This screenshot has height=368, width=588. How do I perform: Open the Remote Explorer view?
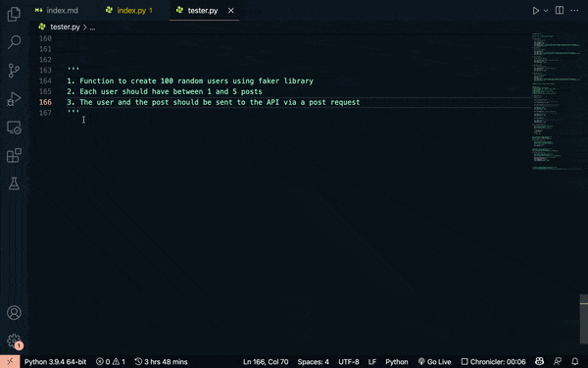point(14,128)
